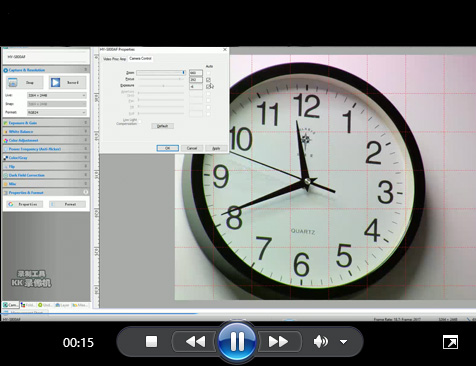The height and width of the screenshot is (366, 476).
Task: Fast forward using the double right arrows
Action: pyautogui.click(x=278, y=342)
